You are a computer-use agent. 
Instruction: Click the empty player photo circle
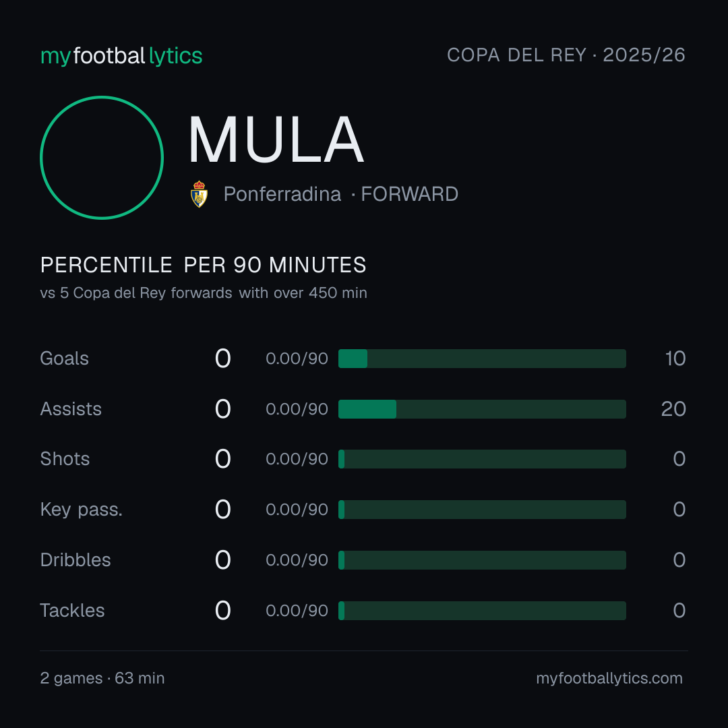click(102, 158)
